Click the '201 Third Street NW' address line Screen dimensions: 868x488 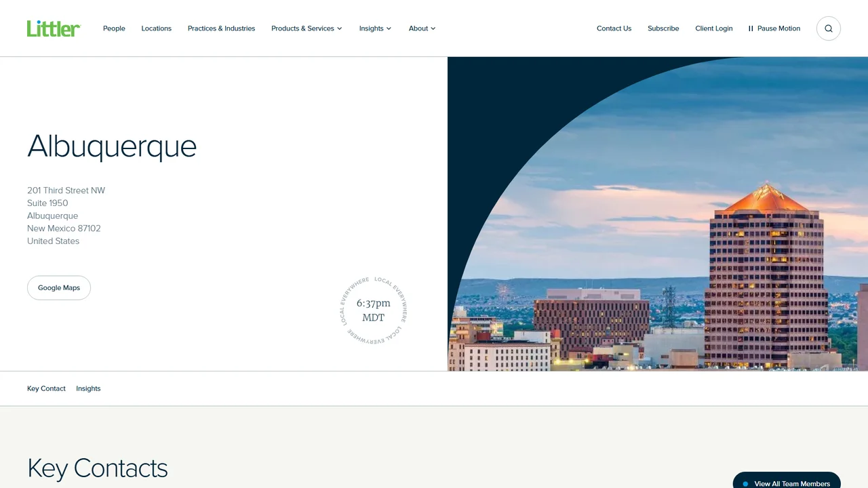66,190
